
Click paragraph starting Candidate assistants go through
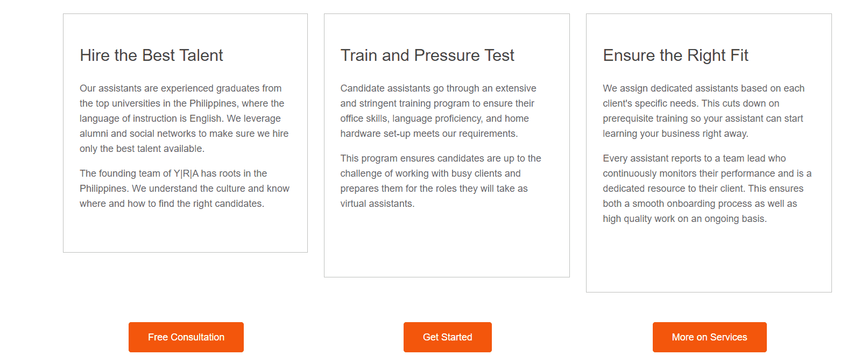(x=439, y=111)
